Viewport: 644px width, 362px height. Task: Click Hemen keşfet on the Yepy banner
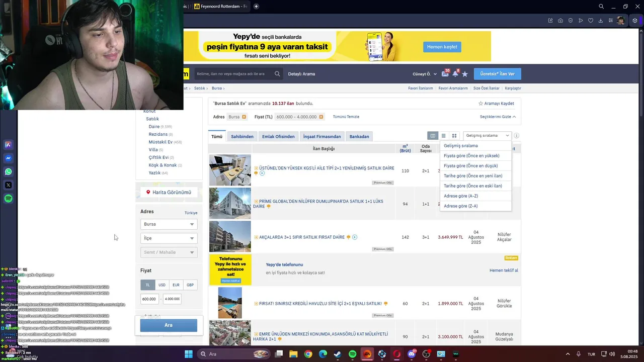(x=442, y=47)
